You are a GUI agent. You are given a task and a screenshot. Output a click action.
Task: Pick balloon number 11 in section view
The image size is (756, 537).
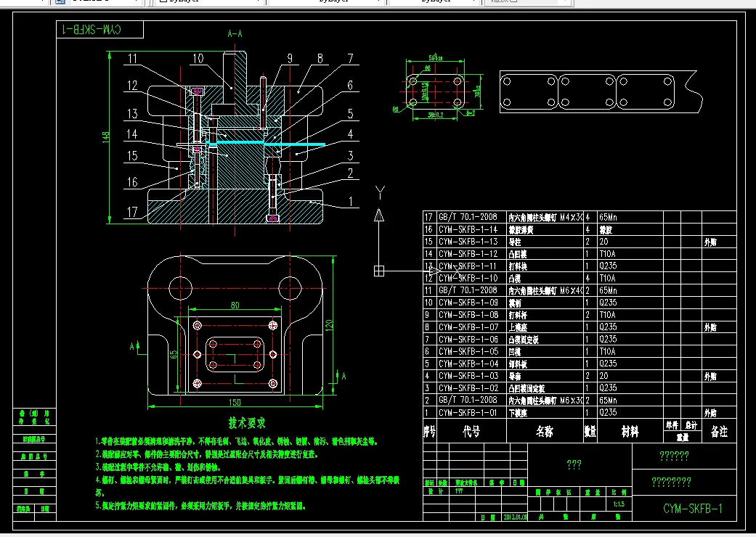(132, 60)
